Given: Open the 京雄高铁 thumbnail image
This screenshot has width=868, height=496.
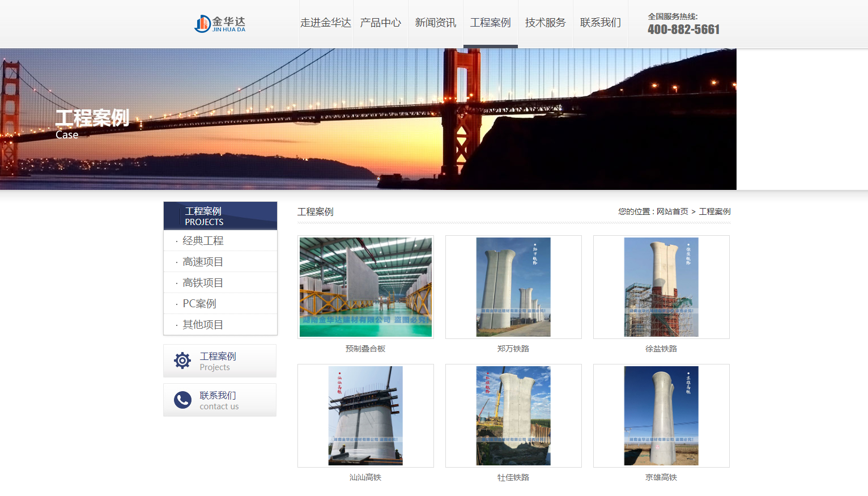Looking at the screenshot, I should point(661,416).
